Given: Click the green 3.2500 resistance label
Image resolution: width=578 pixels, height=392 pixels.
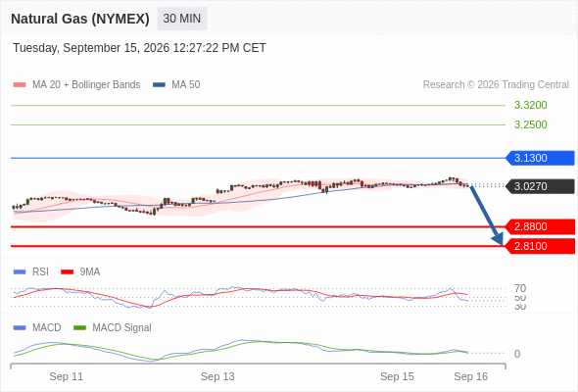Looking at the screenshot, I should click(530, 124).
